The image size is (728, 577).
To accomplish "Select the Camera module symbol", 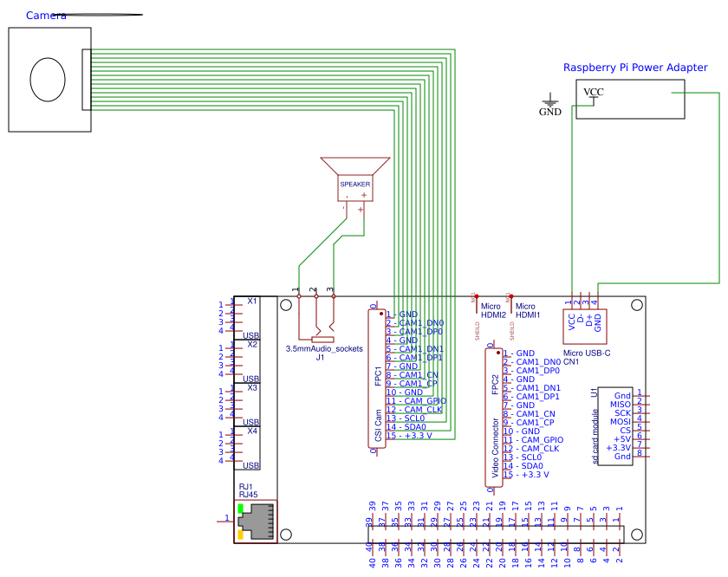I will pyautogui.click(x=49, y=80).
